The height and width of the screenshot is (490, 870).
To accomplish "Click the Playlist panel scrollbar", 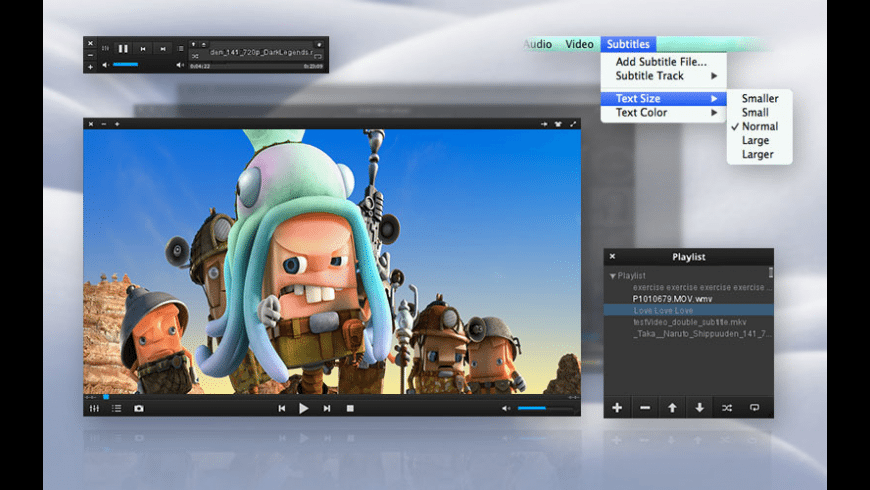I will pyautogui.click(x=771, y=272).
